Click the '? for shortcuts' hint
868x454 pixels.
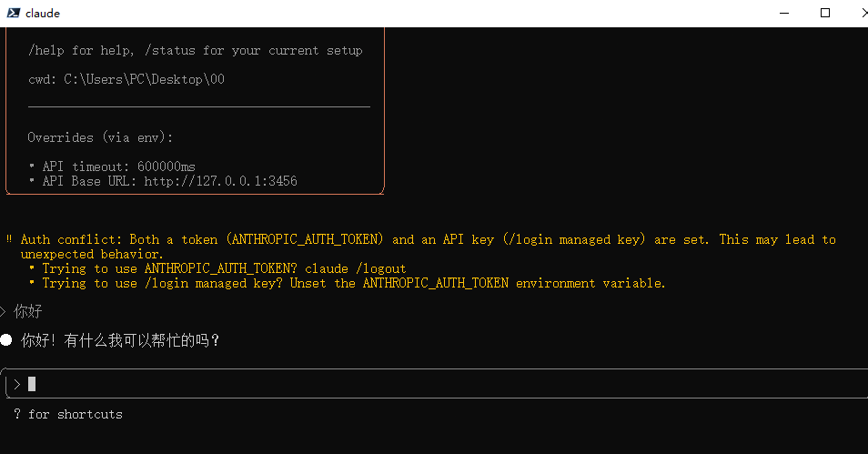click(x=68, y=414)
